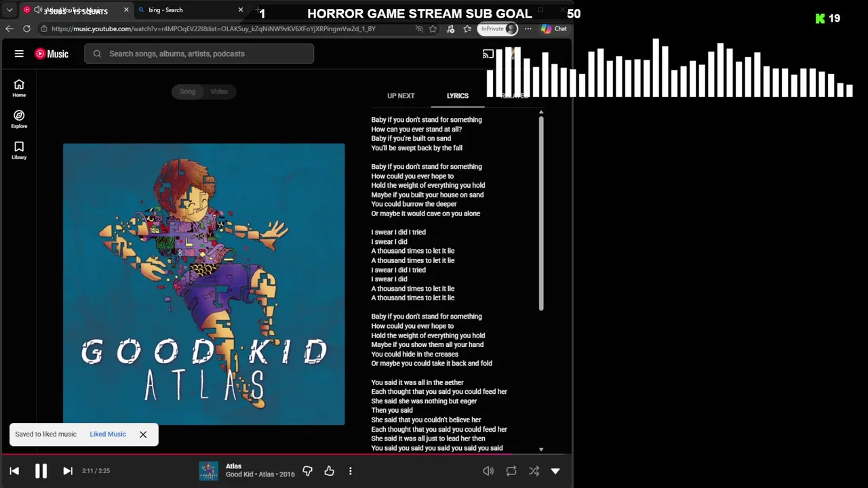Click the lyrics scrollbar up arrow

pyautogui.click(x=541, y=112)
